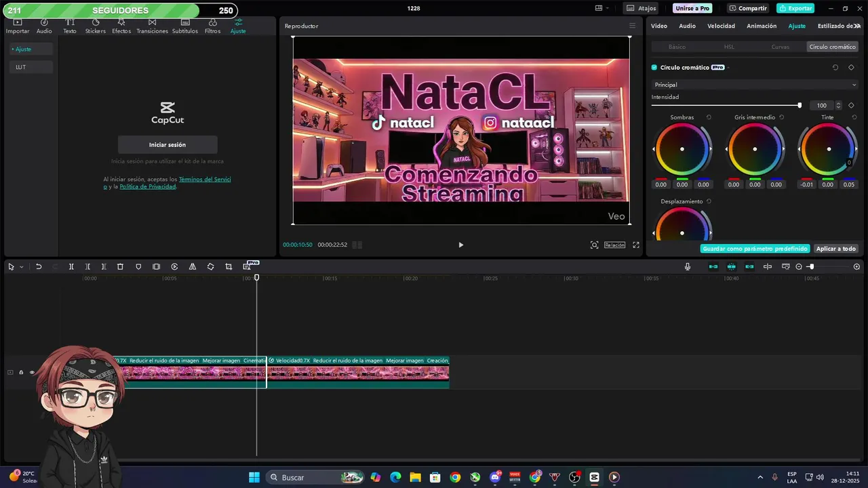
Task: Reset the Tinte color wheel
Action: click(x=854, y=117)
